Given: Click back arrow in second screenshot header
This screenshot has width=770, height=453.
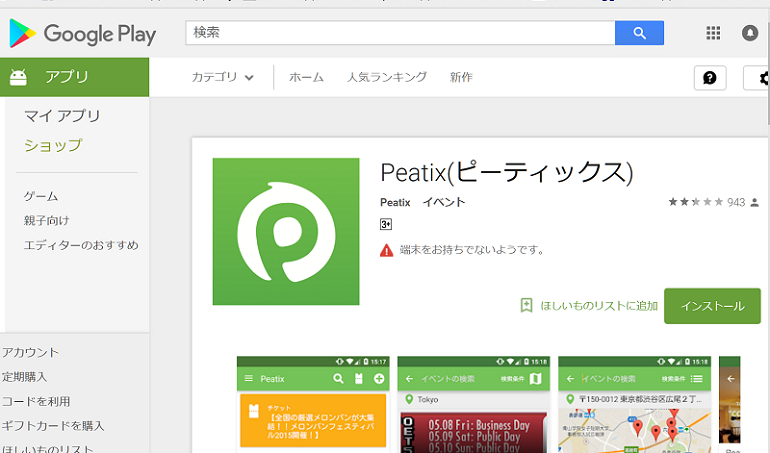Looking at the screenshot, I should point(409,379).
